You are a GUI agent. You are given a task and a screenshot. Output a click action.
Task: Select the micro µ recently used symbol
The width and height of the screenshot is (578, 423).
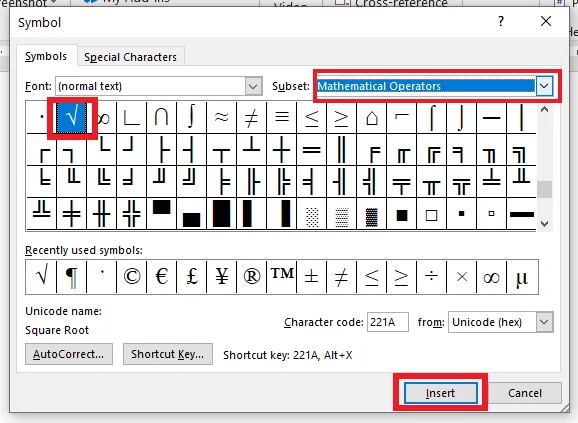(522, 277)
